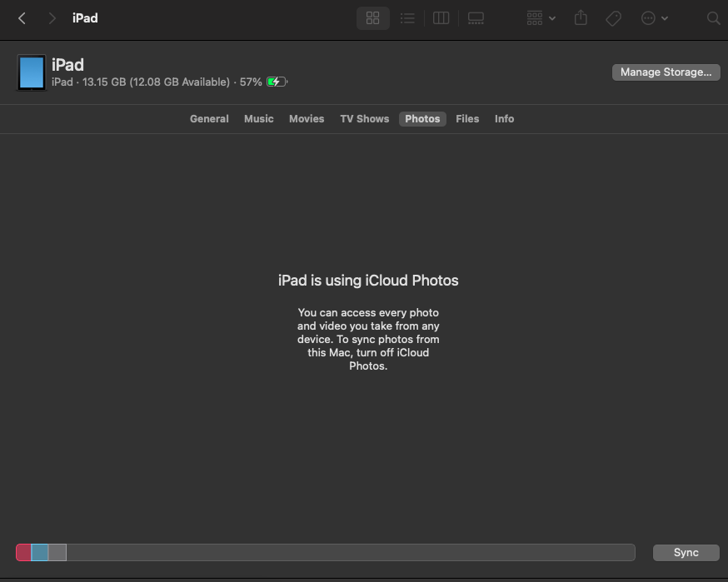Click the blue iPad device icon

pos(32,72)
